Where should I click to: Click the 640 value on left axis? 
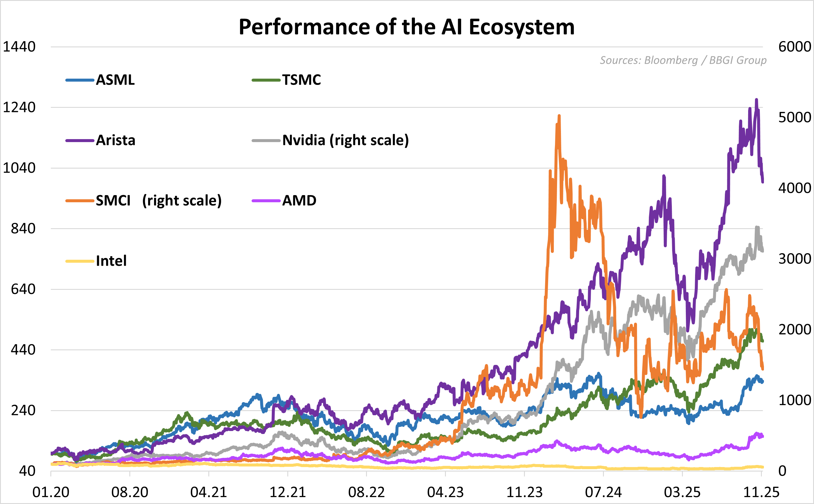pyautogui.click(x=23, y=289)
